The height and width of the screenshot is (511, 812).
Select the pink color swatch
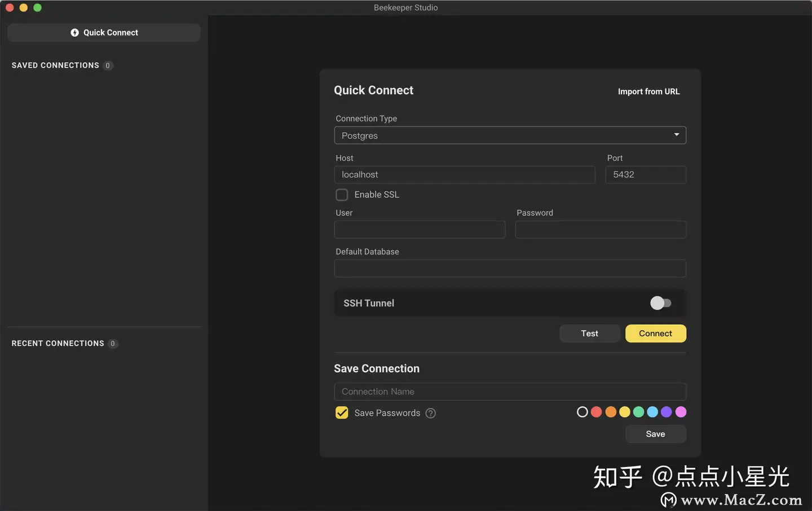tap(681, 412)
